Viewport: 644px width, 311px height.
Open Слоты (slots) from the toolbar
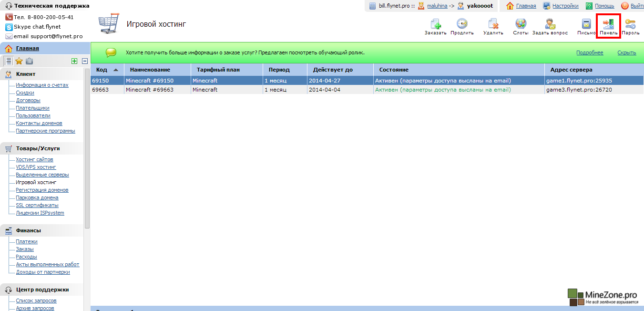point(521,24)
